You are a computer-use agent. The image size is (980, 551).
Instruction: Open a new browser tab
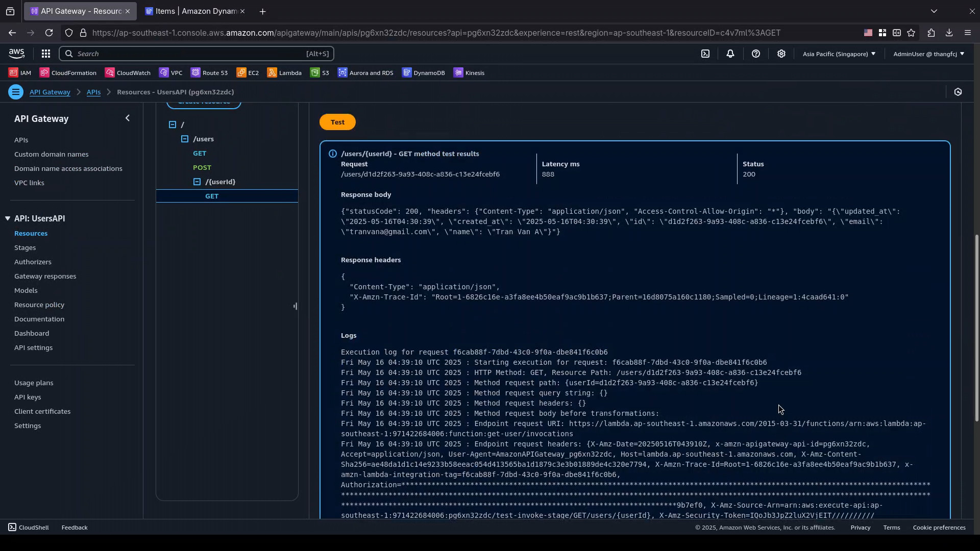(262, 11)
